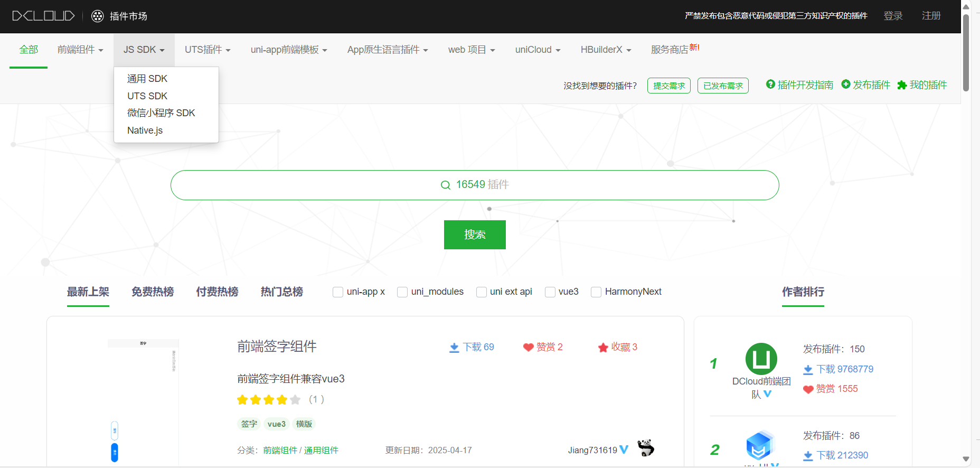Open the App原生语言插件 dropdown
This screenshot has width=980, height=468.
pos(388,50)
